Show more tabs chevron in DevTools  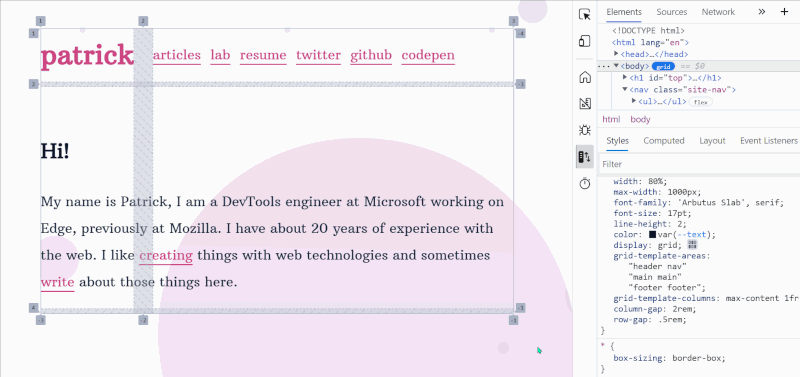(762, 12)
